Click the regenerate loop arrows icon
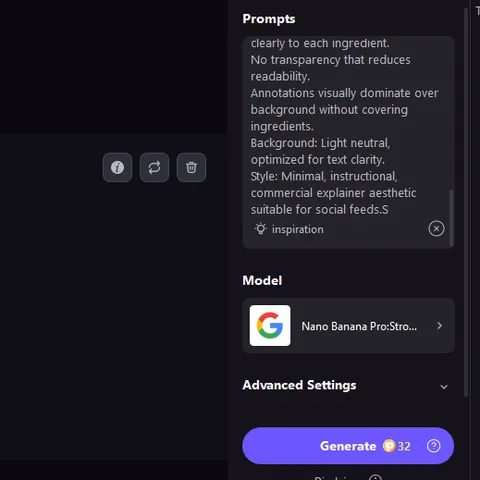Viewport: 480px width, 480px height. [x=154, y=167]
